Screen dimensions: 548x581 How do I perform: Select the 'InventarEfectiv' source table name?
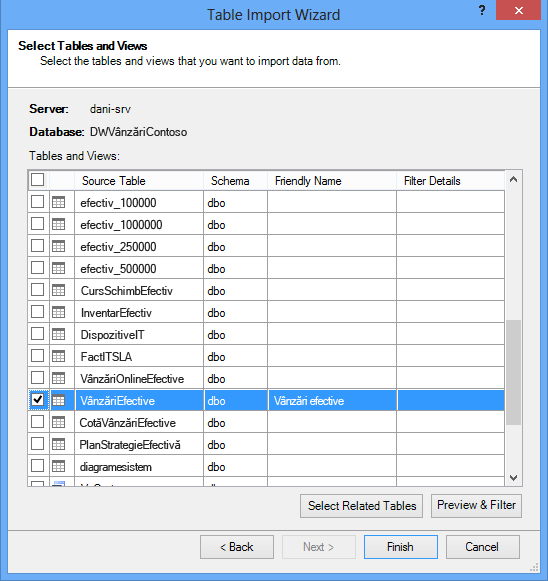[x=116, y=313]
